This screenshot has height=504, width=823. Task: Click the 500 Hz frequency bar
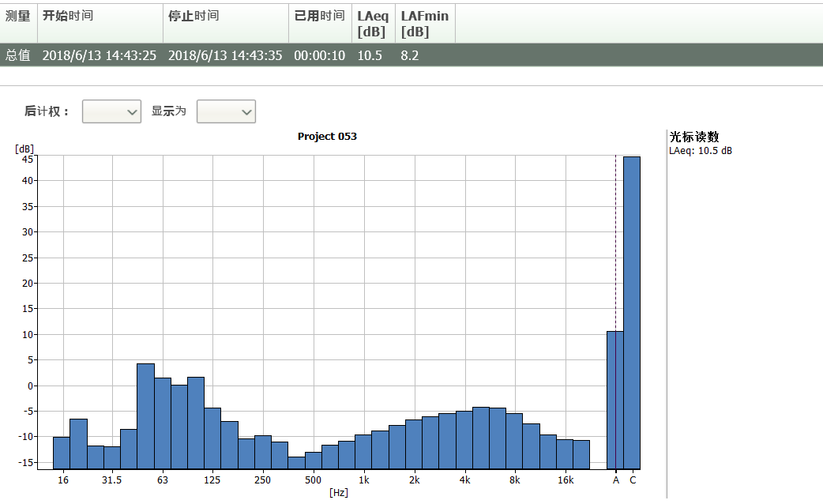[314, 461]
